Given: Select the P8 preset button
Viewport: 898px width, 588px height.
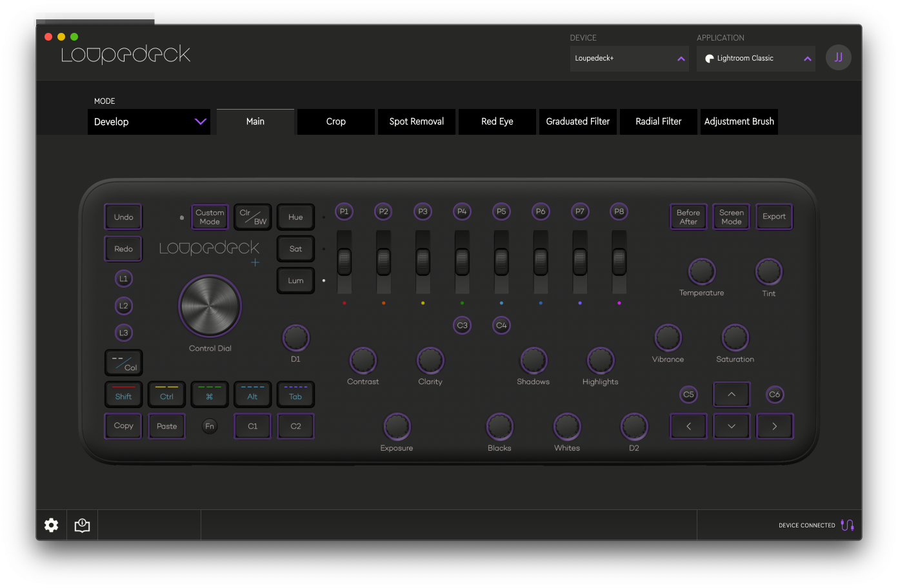Looking at the screenshot, I should (x=619, y=211).
